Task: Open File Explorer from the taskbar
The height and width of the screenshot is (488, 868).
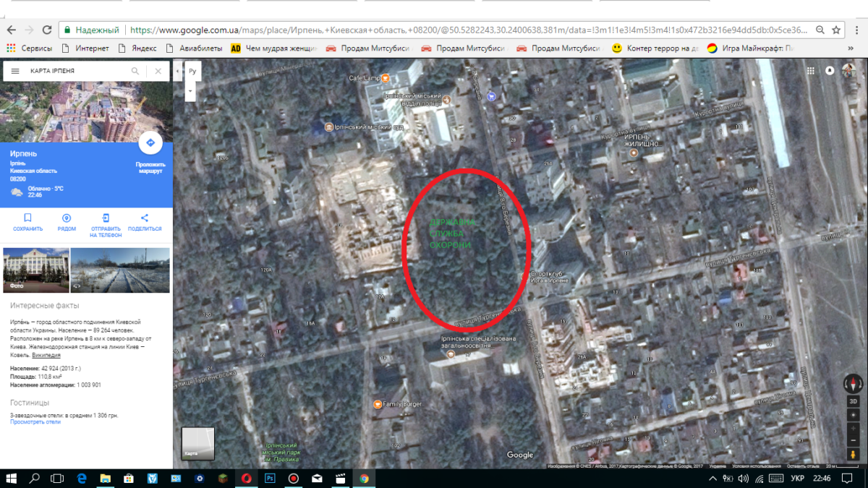Action: 106,479
